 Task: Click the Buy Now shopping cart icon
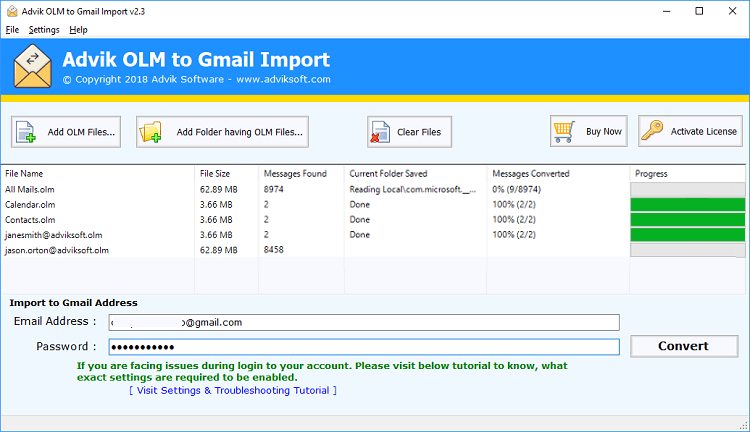[x=564, y=132]
